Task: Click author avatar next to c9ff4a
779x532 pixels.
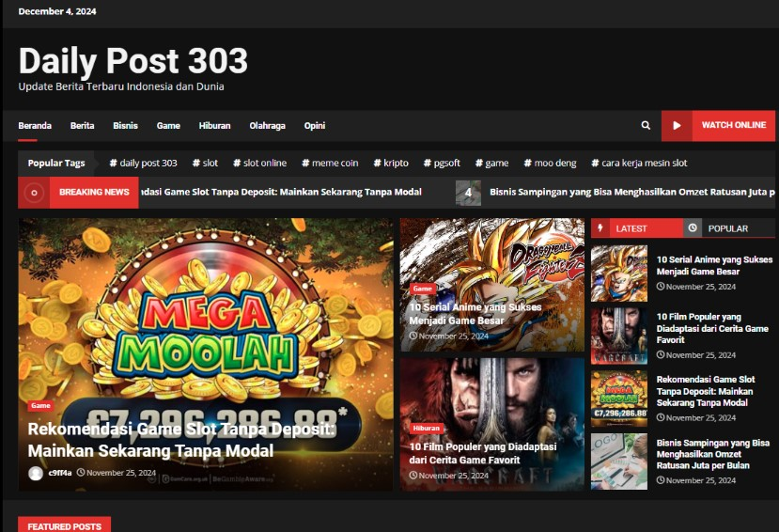Action: [36, 473]
